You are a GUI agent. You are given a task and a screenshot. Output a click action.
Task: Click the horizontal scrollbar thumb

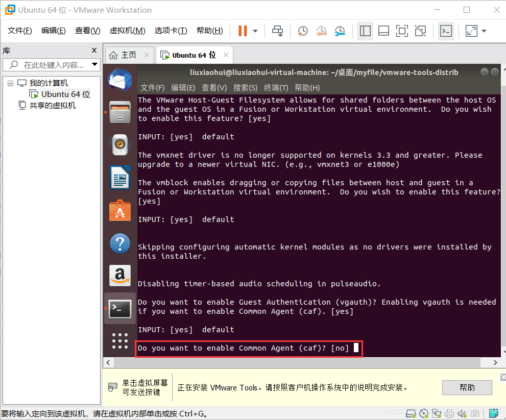point(297,362)
